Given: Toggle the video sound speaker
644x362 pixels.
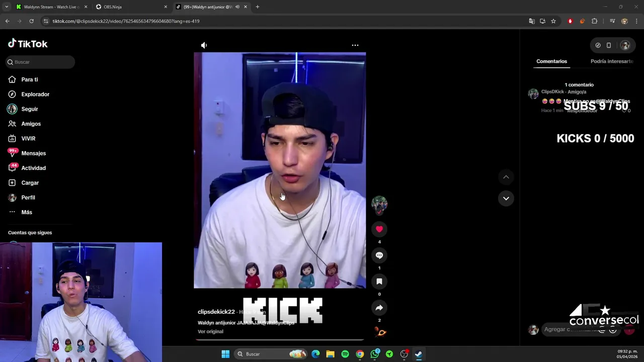Looking at the screenshot, I should (204, 45).
